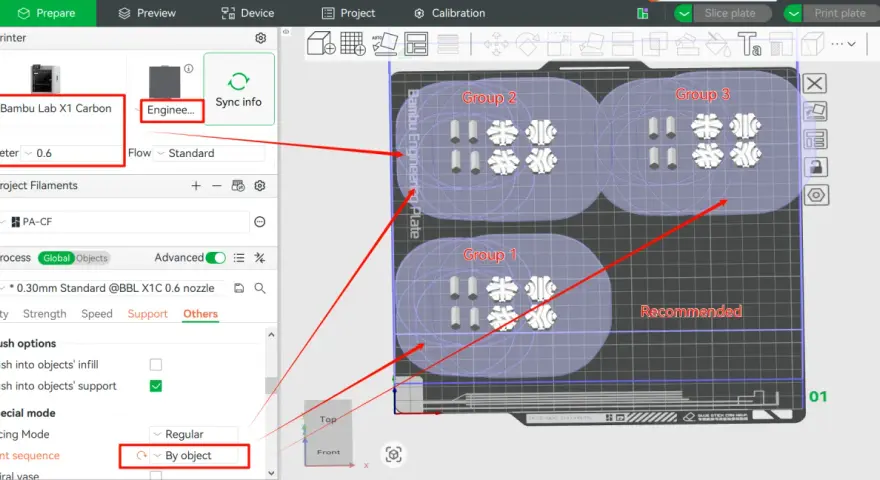
Task: Click the plate auto-orient icon
Action: click(815, 111)
